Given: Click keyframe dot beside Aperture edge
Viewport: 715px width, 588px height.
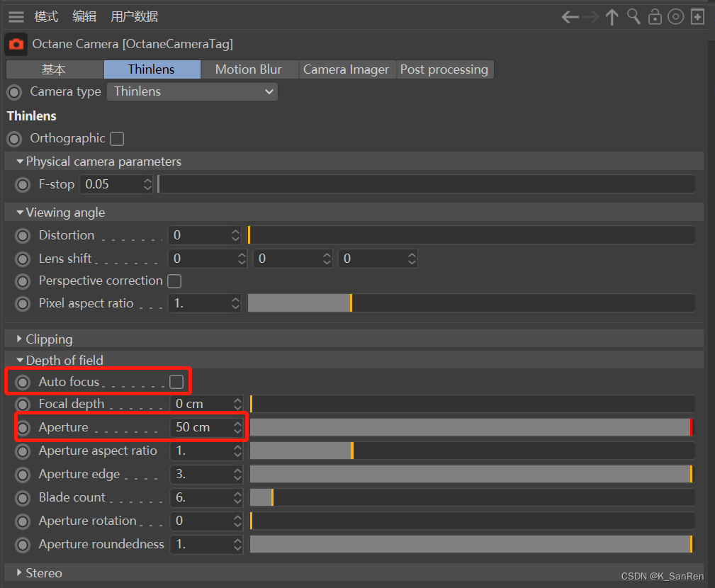Looking at the screenshot, I should [x=23, y=475].
